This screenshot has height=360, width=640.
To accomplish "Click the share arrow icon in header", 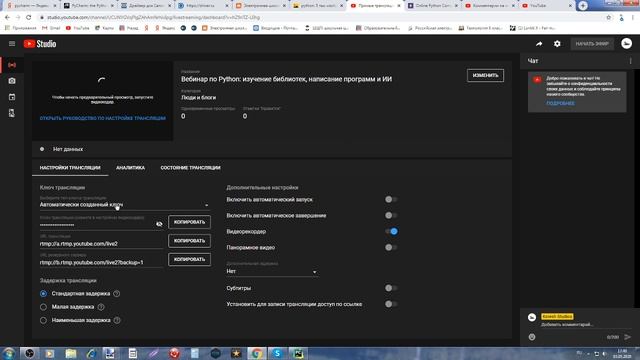I will [539, 44].
